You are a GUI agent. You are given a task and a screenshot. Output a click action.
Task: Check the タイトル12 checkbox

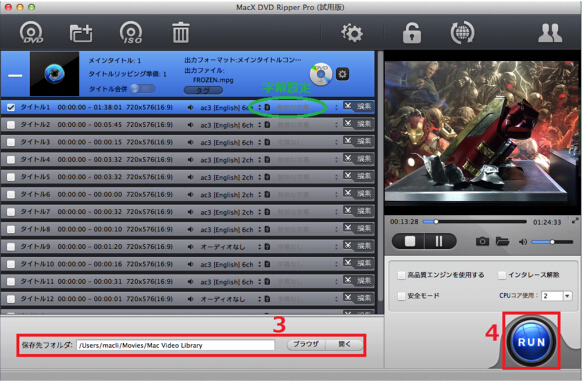coord(11,299)
